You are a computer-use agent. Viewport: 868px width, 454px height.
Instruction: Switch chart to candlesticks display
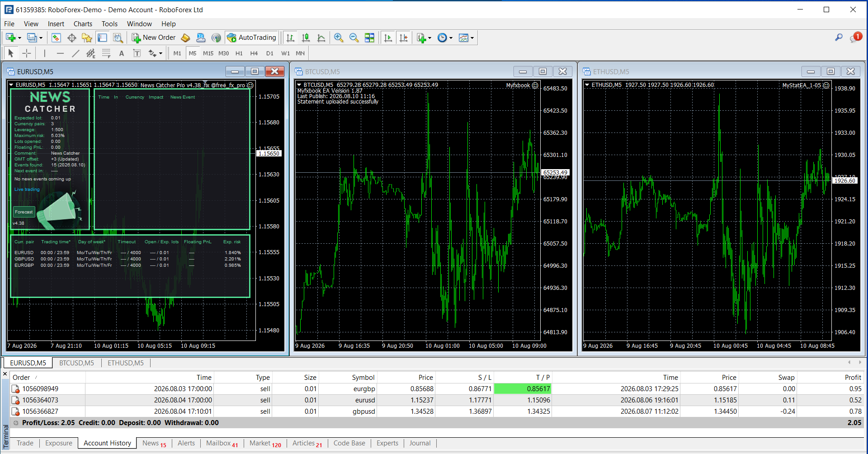(x=306, y=38)
